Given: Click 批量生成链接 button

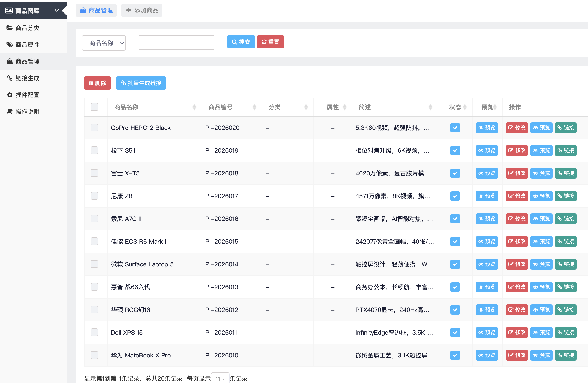Looking at the screenshot, I should 141,83.
